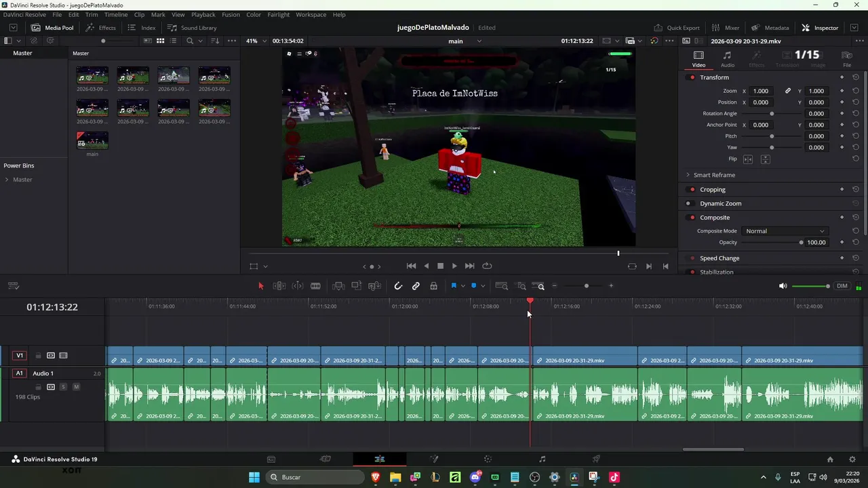Open the Fusion menu
868x488 pixels.
click(x=231, y=14)
